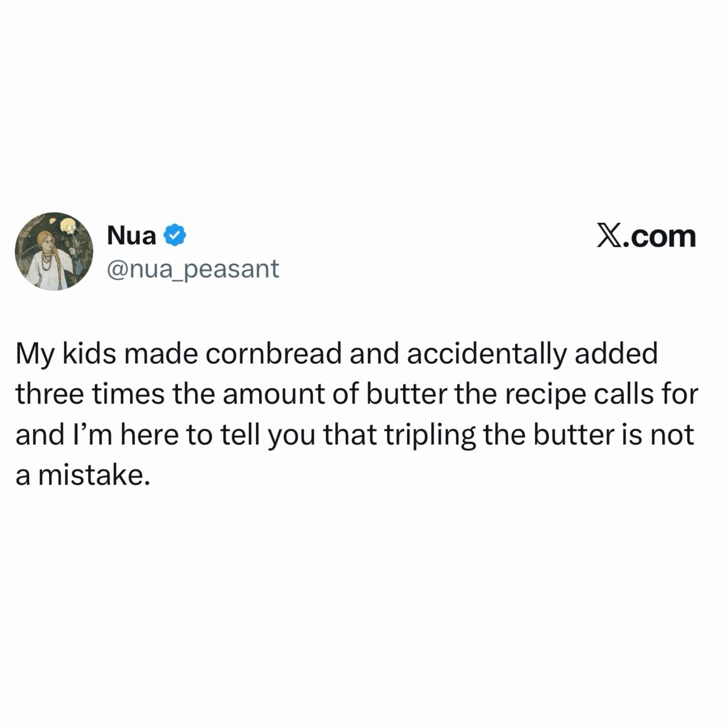Select the display name Nua
Screen dimensions: 728x728
[131, 235]
